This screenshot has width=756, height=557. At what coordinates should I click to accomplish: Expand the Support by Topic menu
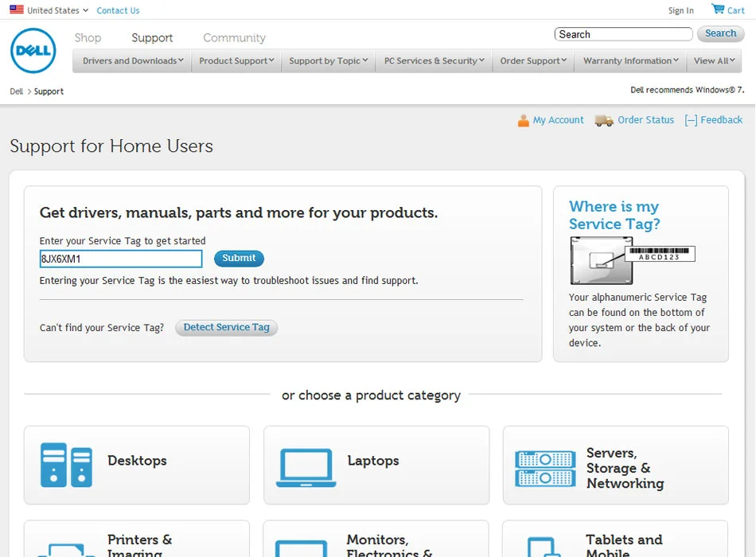tap(329, 60)
